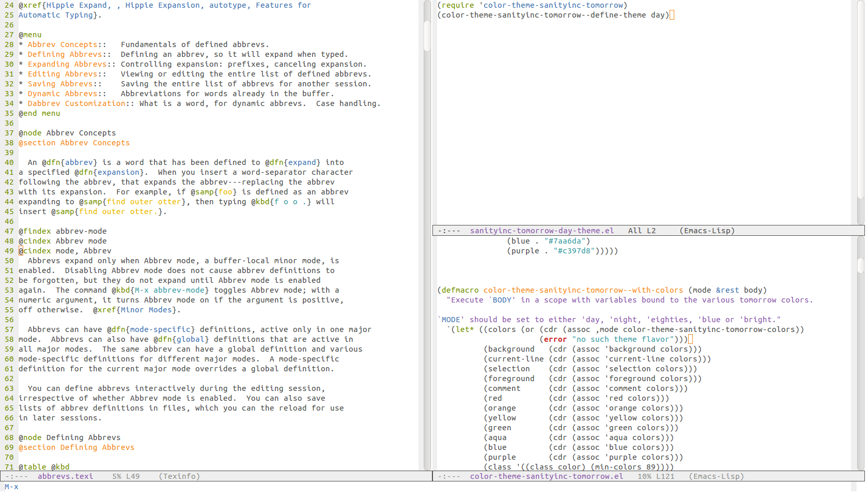Viewport: 868px width, 498px height.
Task: Click the '@table @kbd' line
Action: point(44,467)
